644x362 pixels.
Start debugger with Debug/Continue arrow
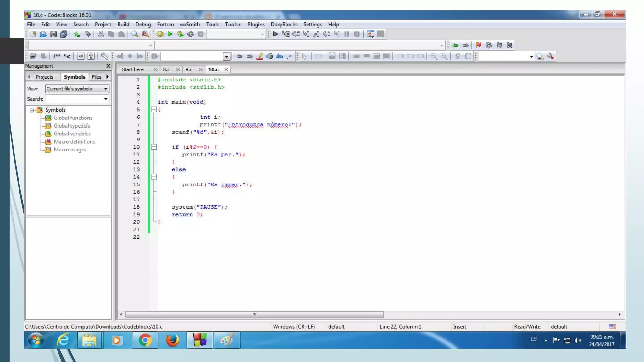click(275, 34)
